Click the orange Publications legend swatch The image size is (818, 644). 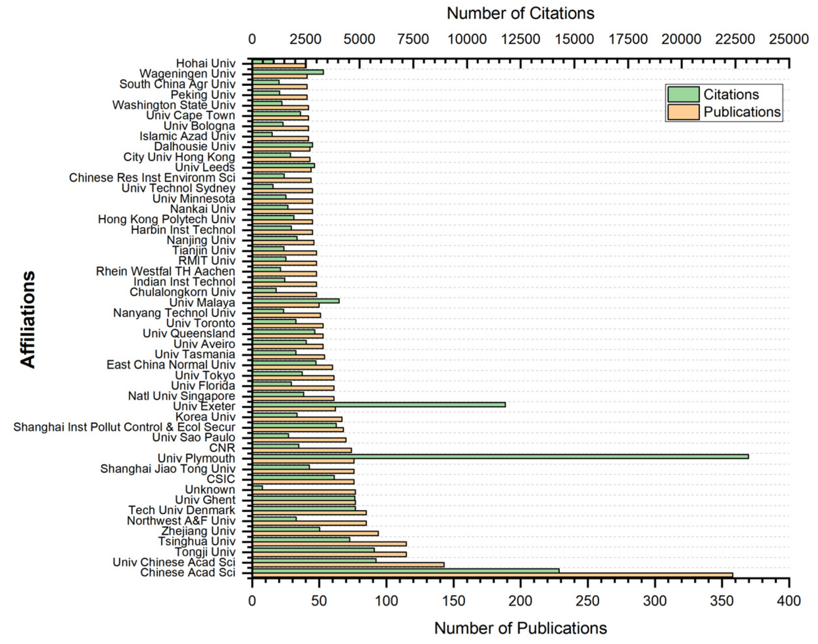683,112
